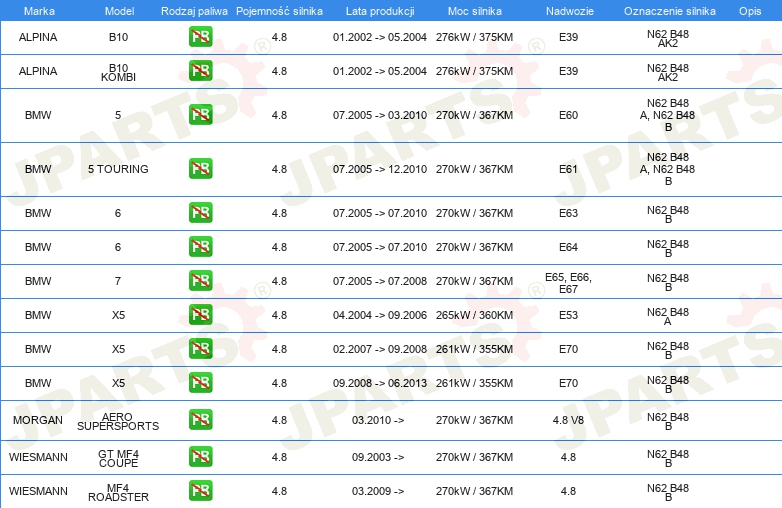
Task: Click the '09.2008 -> 06.2013' production years
Action: pyautogui.click(x=380, y=383)
